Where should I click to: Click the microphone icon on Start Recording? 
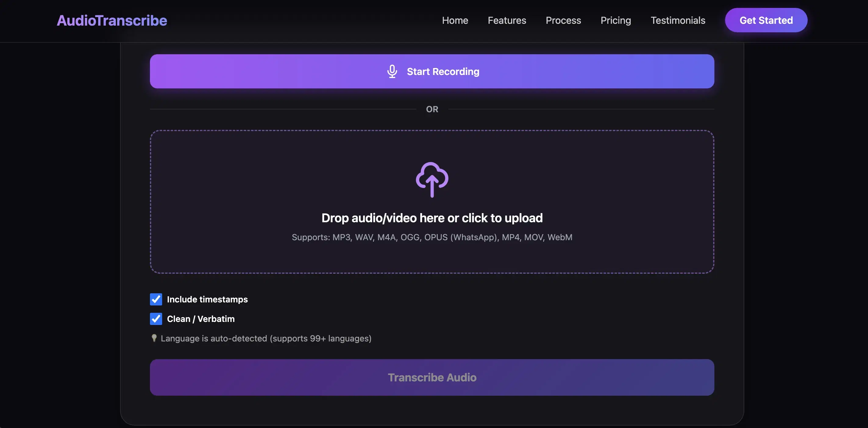pyautogui.click(x=392, y=71)
